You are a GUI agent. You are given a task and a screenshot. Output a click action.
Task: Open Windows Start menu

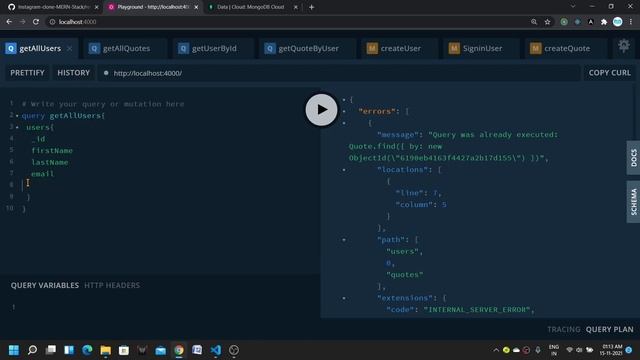click(14, 350)
